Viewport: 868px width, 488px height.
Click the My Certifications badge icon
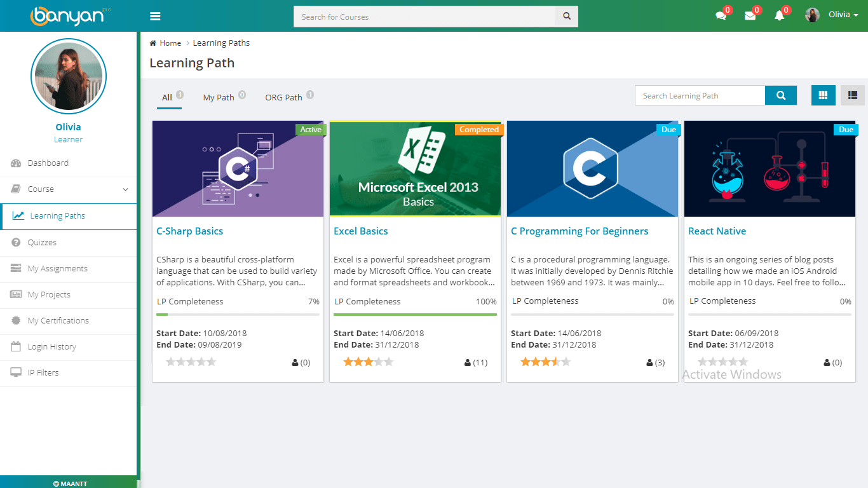click(16, 321)
